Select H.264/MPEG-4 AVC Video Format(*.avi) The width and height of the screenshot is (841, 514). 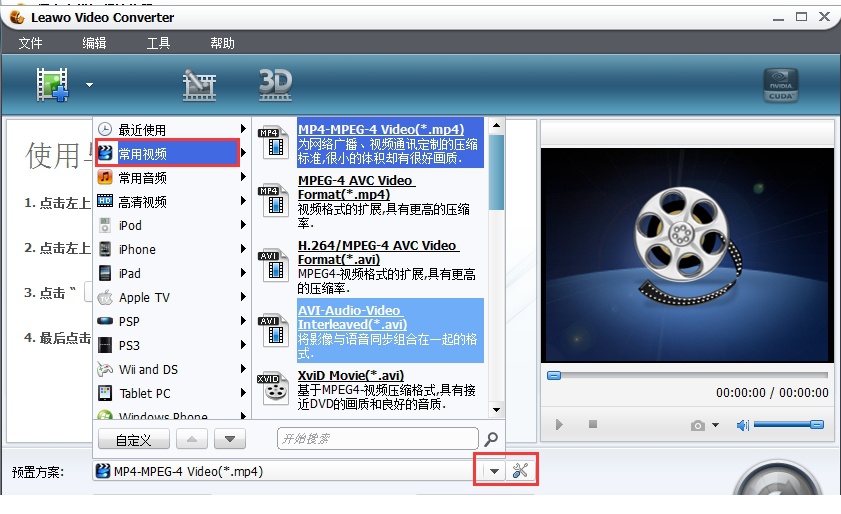pos(390,267)
